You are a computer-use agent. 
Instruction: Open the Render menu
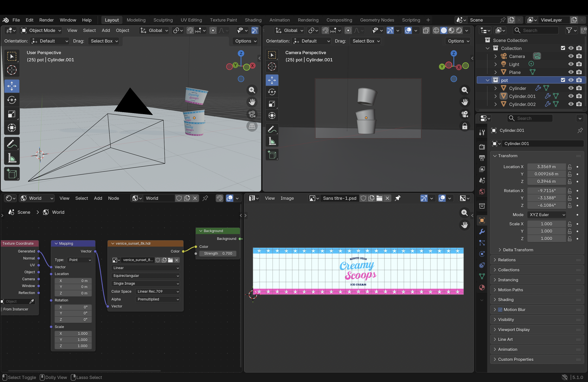tap(46, 20)
